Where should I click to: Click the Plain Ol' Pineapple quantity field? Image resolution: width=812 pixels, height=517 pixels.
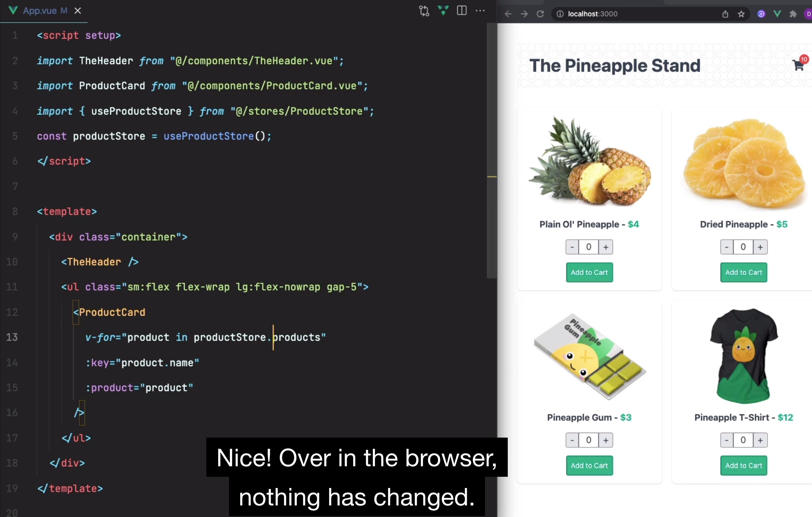click(x=589, y=247)
